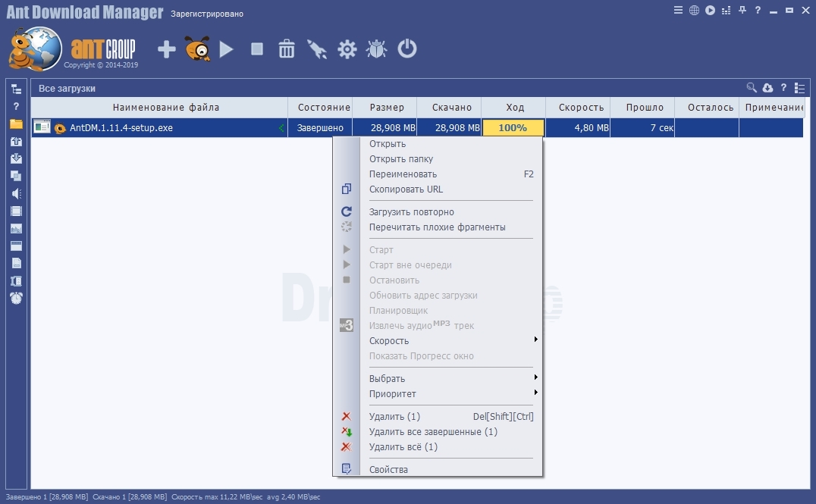The image size is (816, 504).
Task: Select the documents category in sidebar
Action: tap(16, 263)
